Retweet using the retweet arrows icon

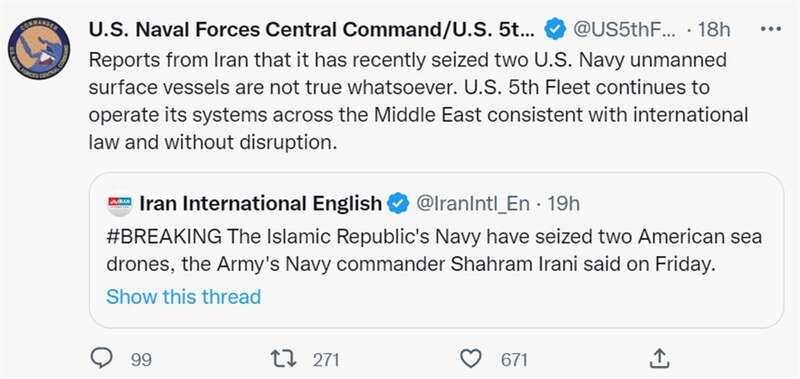[x=283, y=359]
